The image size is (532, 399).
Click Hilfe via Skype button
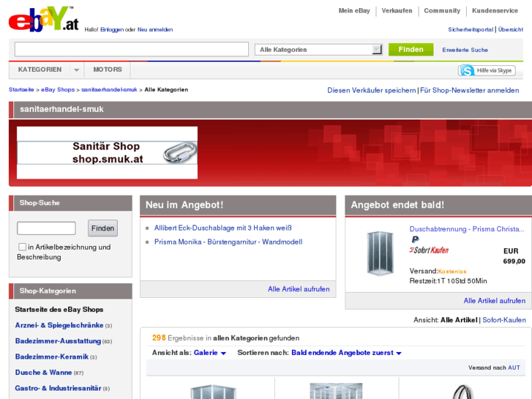487,70
